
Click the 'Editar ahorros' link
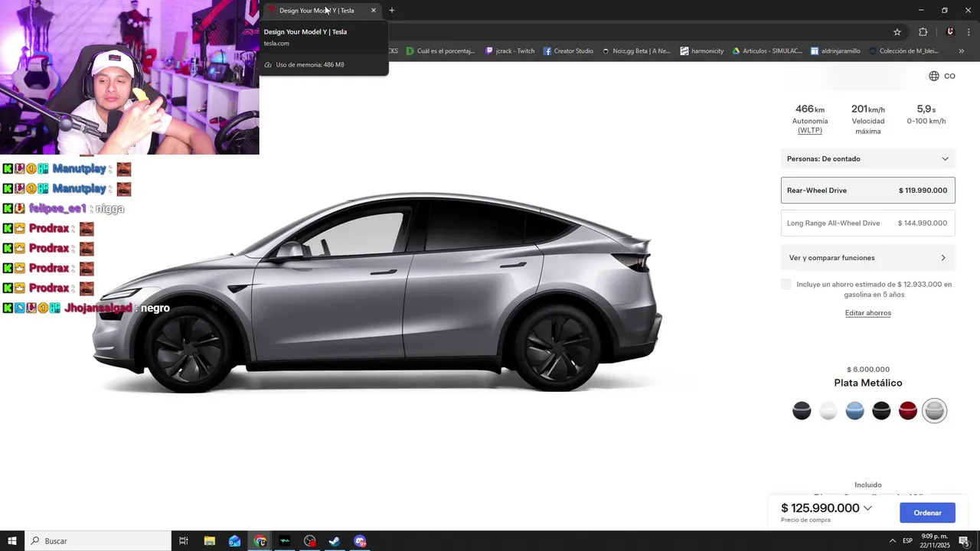(868, 313)
